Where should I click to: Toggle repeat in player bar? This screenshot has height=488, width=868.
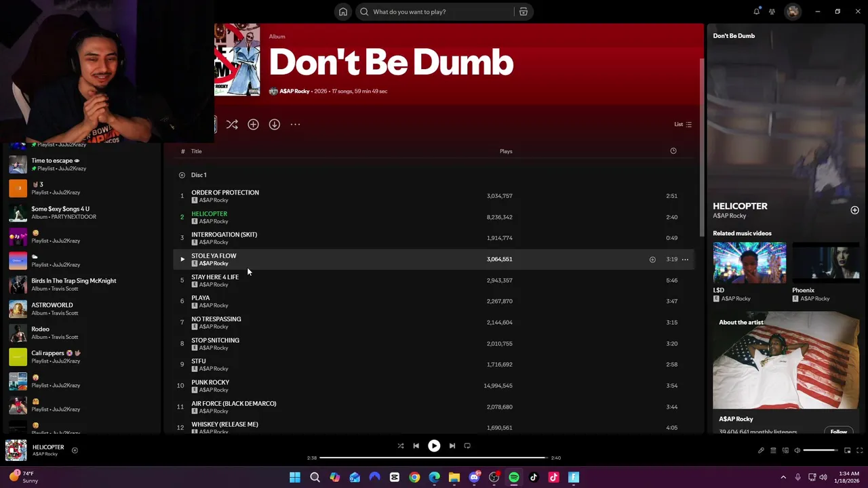[x=467, y=446]
